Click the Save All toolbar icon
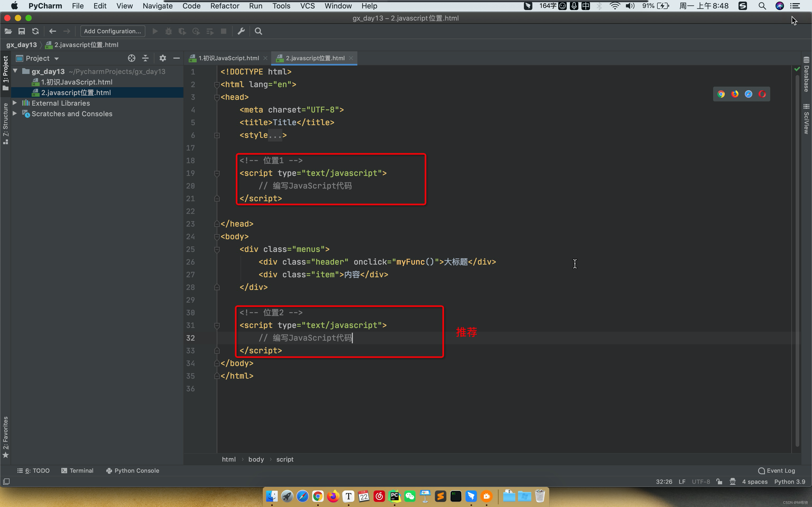Image resolution: width=812 pixels, height=507 pixels. tap(21, 31)
